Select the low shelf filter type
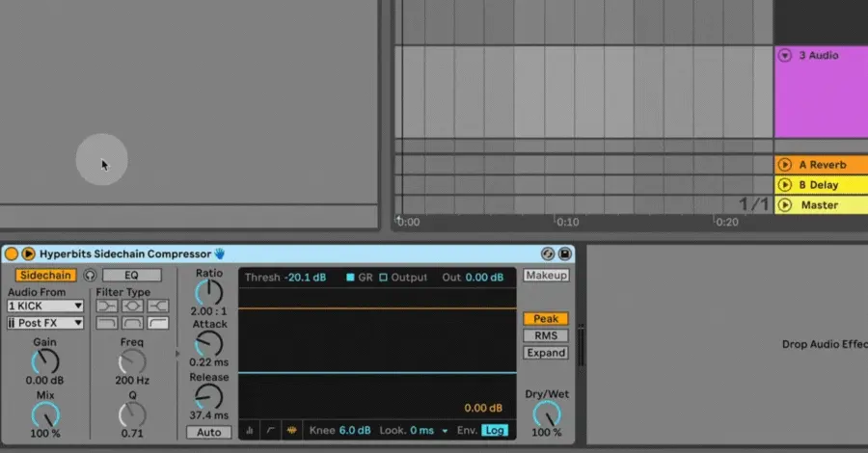Viewport: 868px width, 453px height. point(106,306)
